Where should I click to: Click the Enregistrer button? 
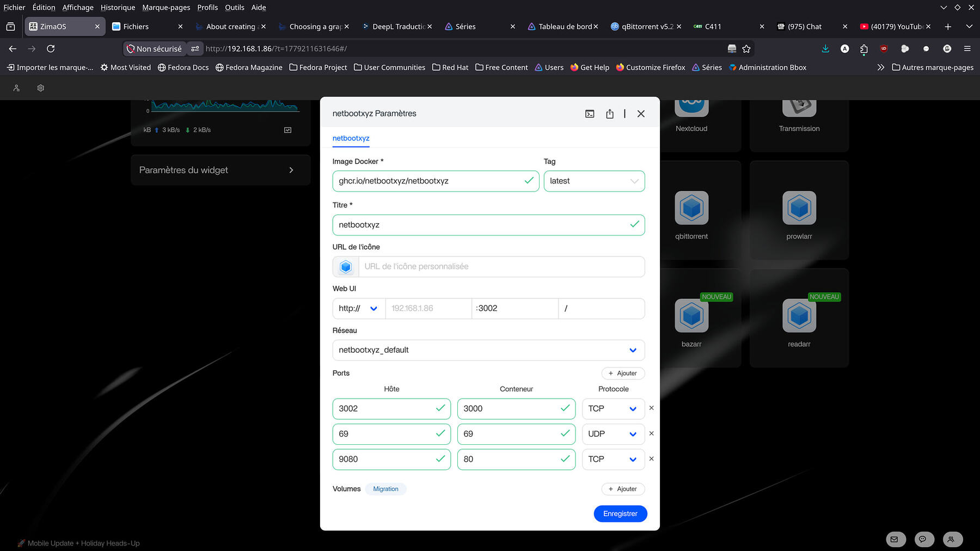[620, 513]
